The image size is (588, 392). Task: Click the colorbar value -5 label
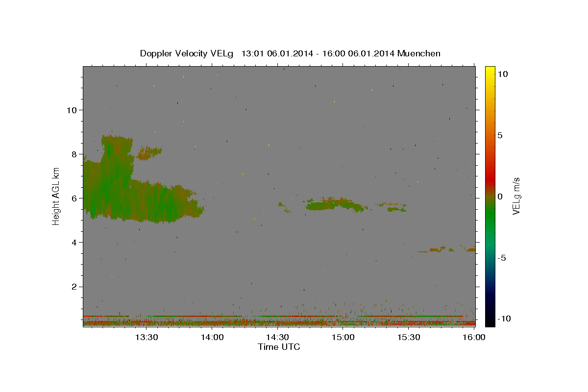pyautogui.click(x=502, y=258)
